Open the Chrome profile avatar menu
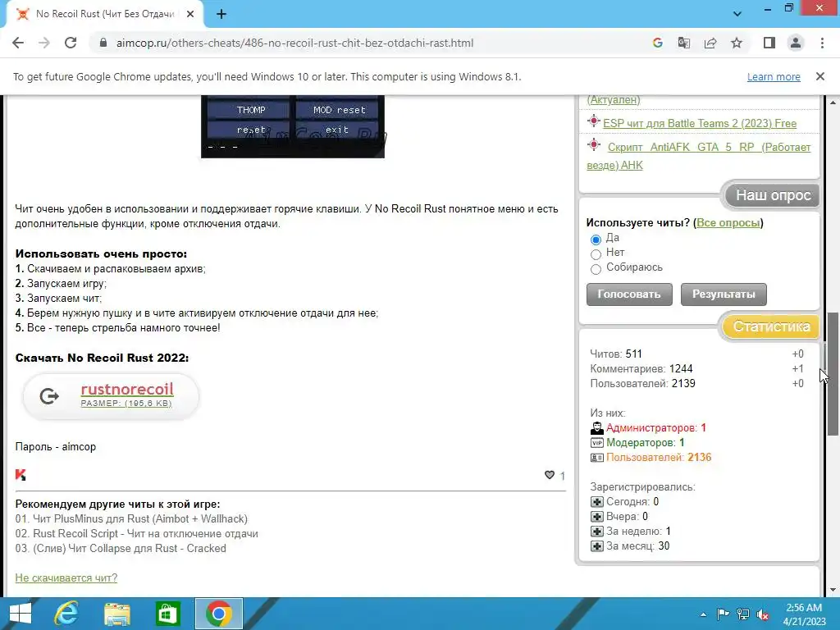 [796, 43]
